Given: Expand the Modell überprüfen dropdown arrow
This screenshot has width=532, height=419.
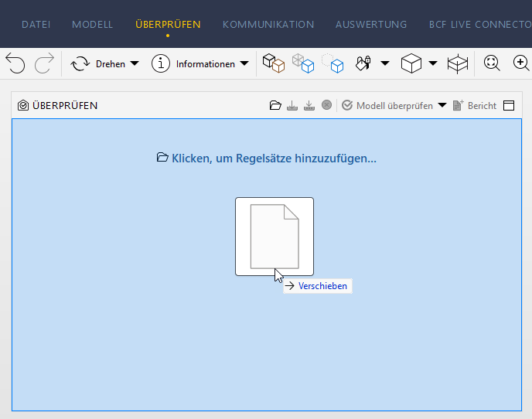Looking at the screenshot, I should (x=442, y=105).
